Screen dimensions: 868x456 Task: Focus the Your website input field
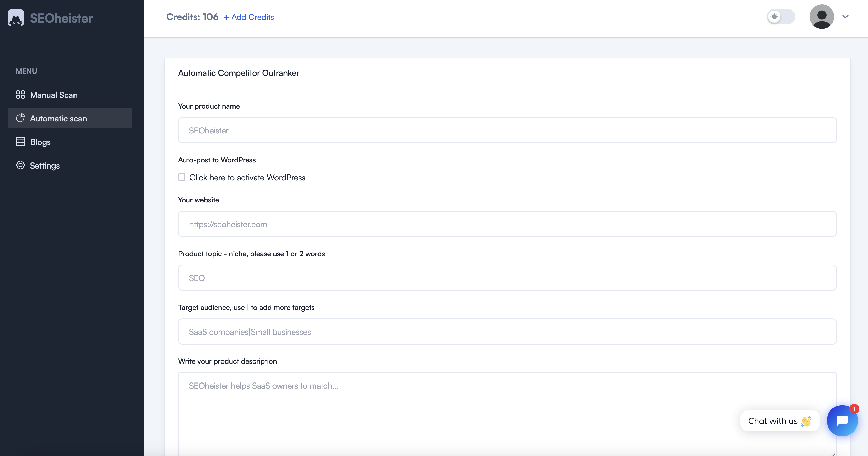[507, 224]
